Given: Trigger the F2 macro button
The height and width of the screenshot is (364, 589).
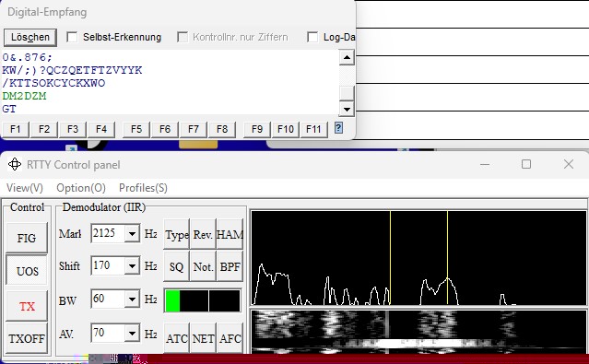Looking at the screenshot, I should [44, 130].
